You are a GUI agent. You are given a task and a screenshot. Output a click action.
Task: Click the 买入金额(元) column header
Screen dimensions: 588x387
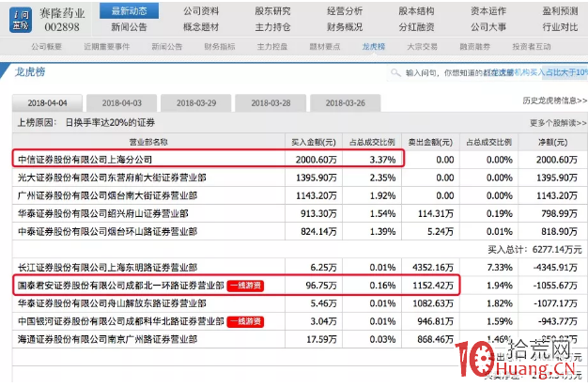coord(314,142)
